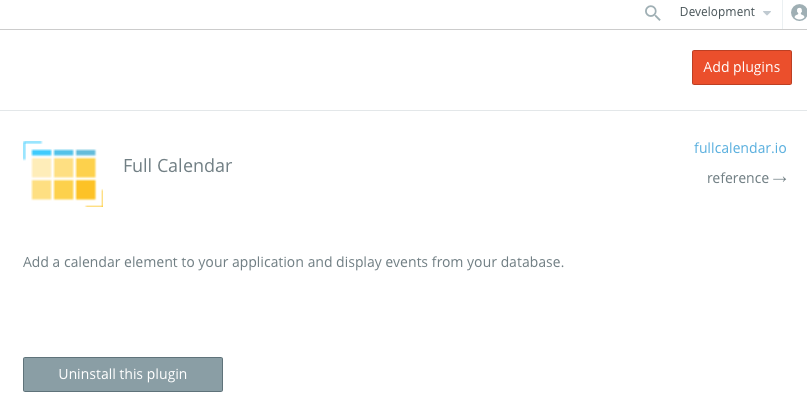Click the plugin description text
807x411 pixels.
pyautogui.click(x=293, y=262)
